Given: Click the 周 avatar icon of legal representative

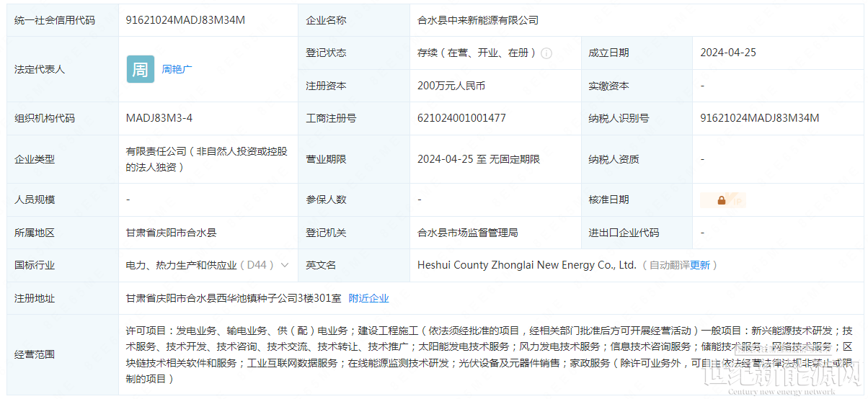Looking at the screenshot, I should click(141, 69).
